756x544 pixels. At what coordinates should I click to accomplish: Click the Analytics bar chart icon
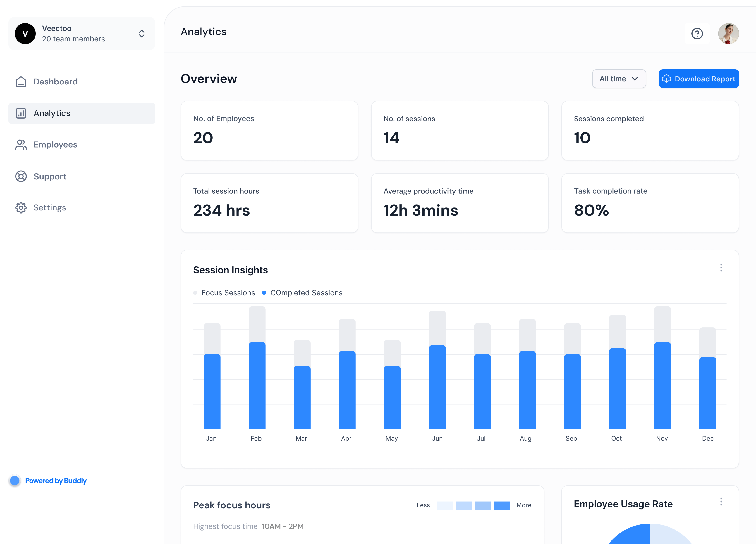coord(21,113)
